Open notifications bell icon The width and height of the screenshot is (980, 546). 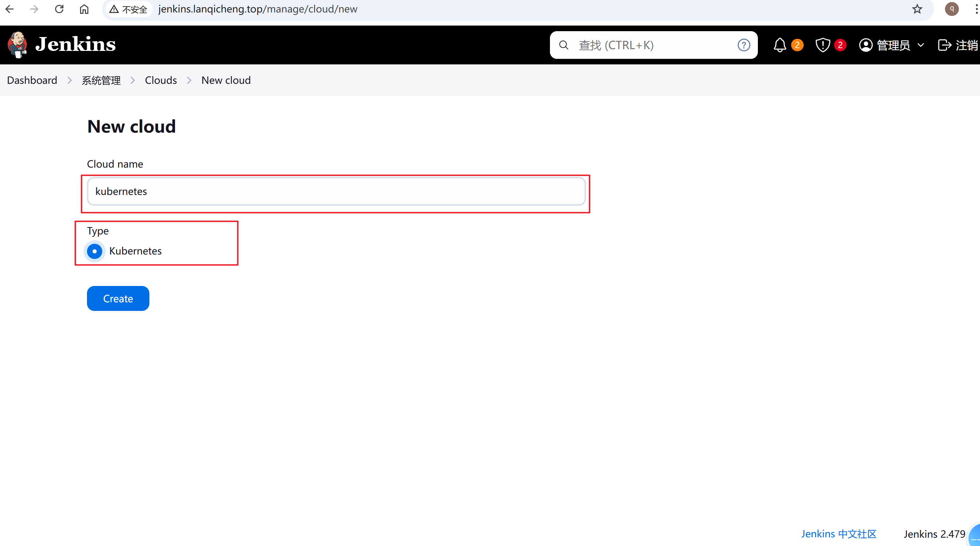point(780,45)
